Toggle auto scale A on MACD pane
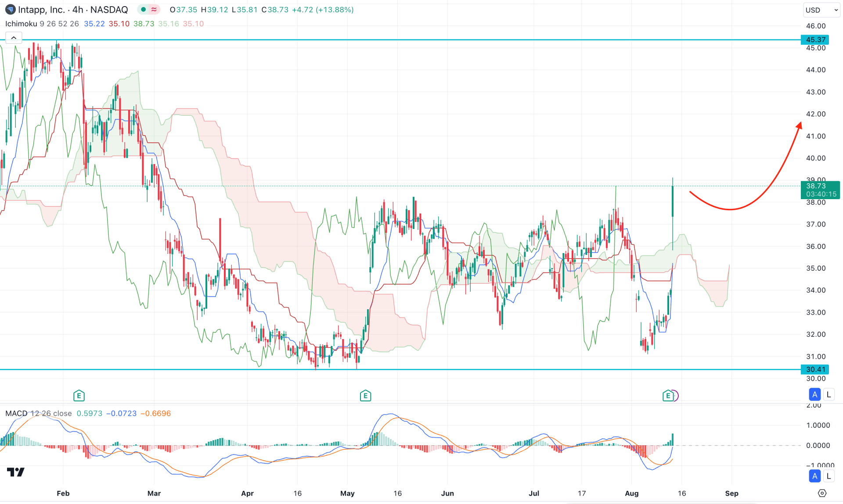 (x=815, y=476)
